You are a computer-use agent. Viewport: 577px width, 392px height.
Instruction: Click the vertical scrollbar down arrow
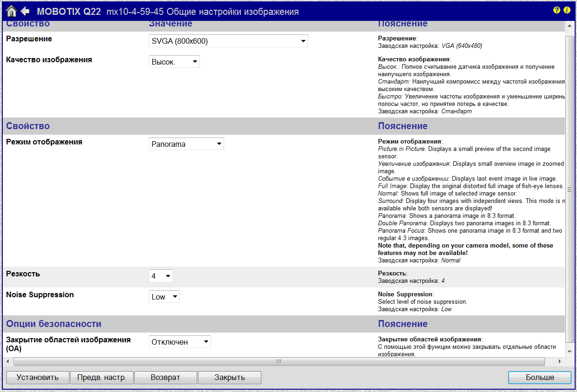coord(570,352)
